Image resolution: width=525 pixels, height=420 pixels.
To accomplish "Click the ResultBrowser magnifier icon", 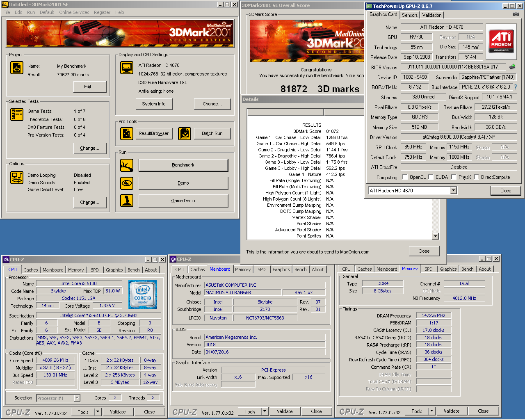I will tap(127, 134).
